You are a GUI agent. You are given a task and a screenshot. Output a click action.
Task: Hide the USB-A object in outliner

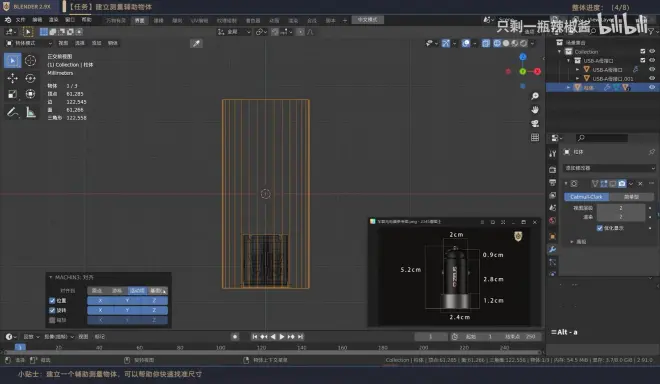click(x=652, y=69)
